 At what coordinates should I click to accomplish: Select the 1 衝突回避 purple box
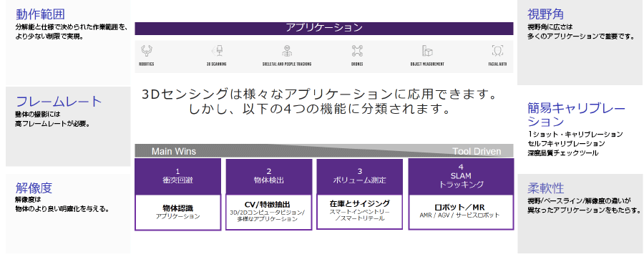tap(178, 177)
